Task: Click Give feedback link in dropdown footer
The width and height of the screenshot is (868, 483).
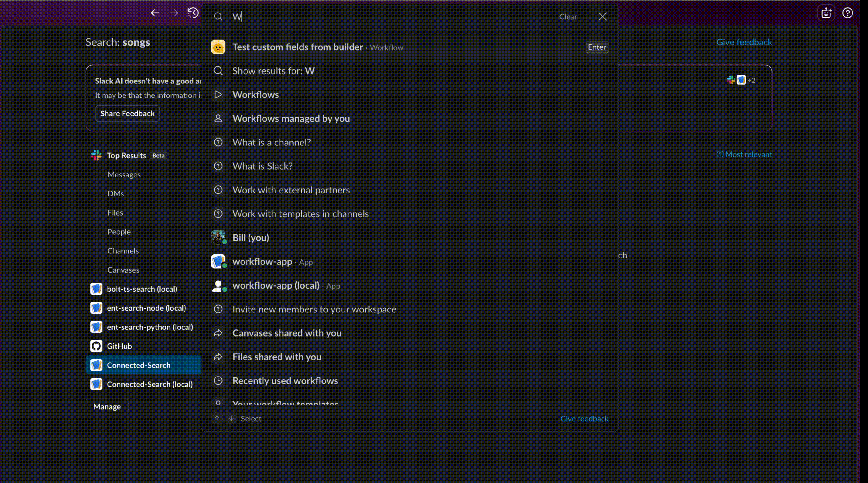Action: pos(584,418)
